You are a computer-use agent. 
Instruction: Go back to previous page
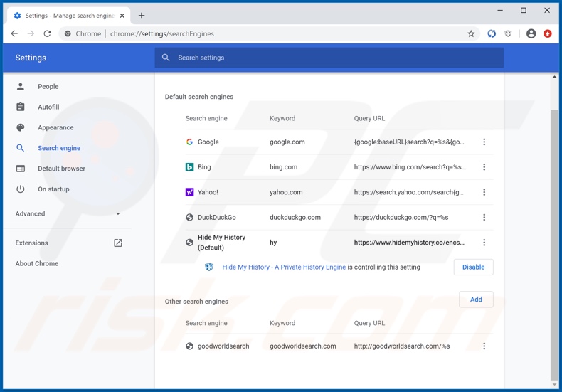click(14, 33)
